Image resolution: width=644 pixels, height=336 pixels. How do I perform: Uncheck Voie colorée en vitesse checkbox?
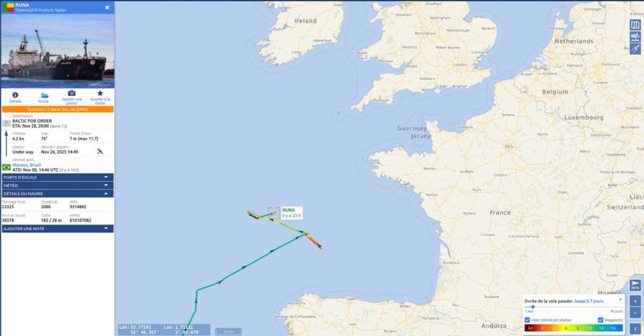[527, 320]
